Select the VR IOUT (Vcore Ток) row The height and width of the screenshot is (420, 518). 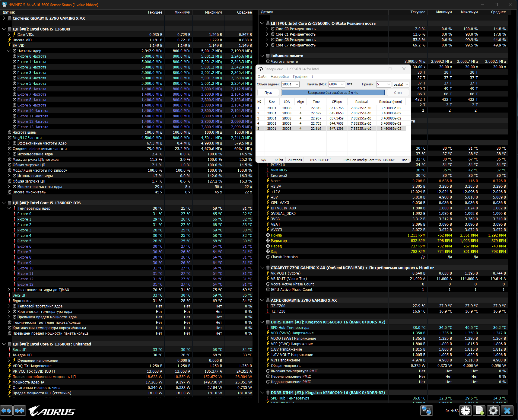tap(383, 278)
